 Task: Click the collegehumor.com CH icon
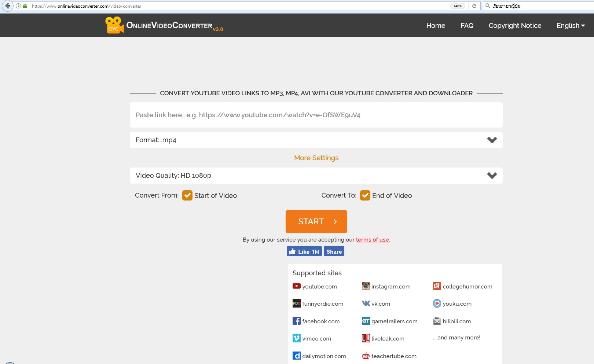pos(437,286)
